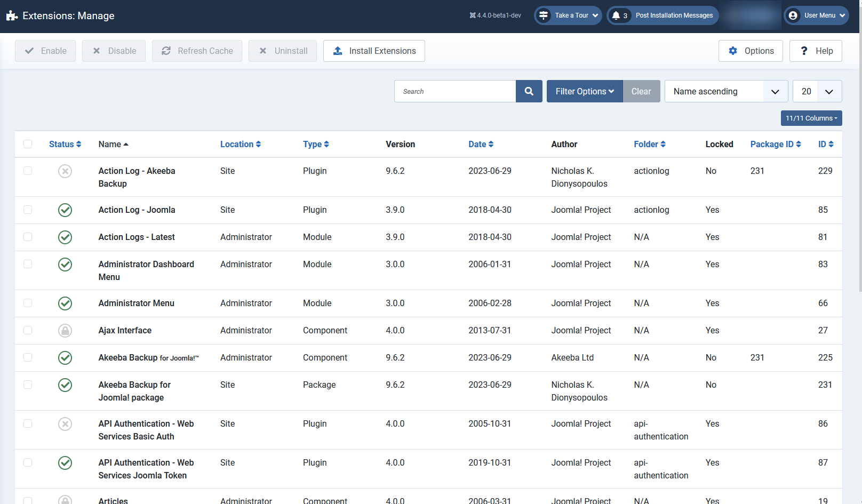
Task: Click disabled status icon of Action Log - Akeeba Backup
Action: (x=65, y=171)
